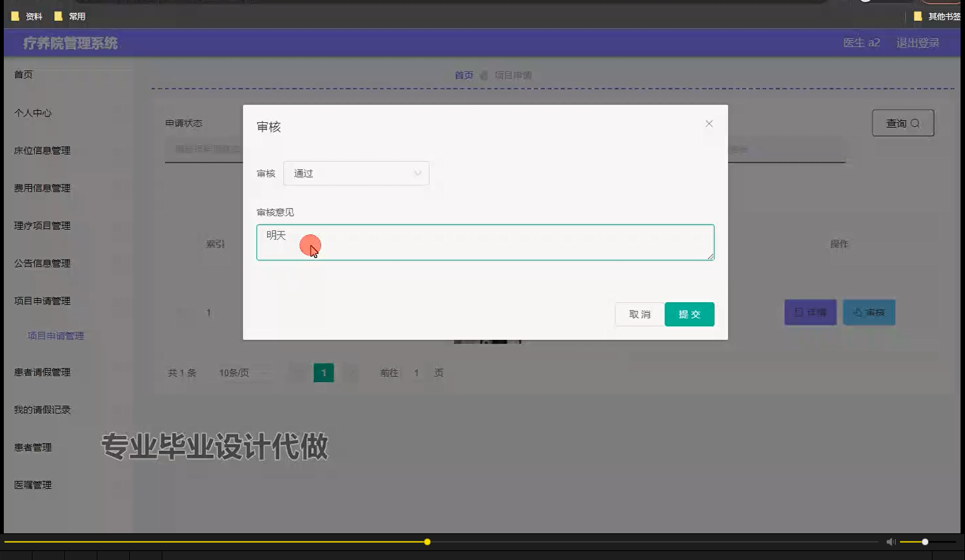Open the 审核 dropdown showing 通过
The width and height of the screenshot is (965, 560).
356,173
